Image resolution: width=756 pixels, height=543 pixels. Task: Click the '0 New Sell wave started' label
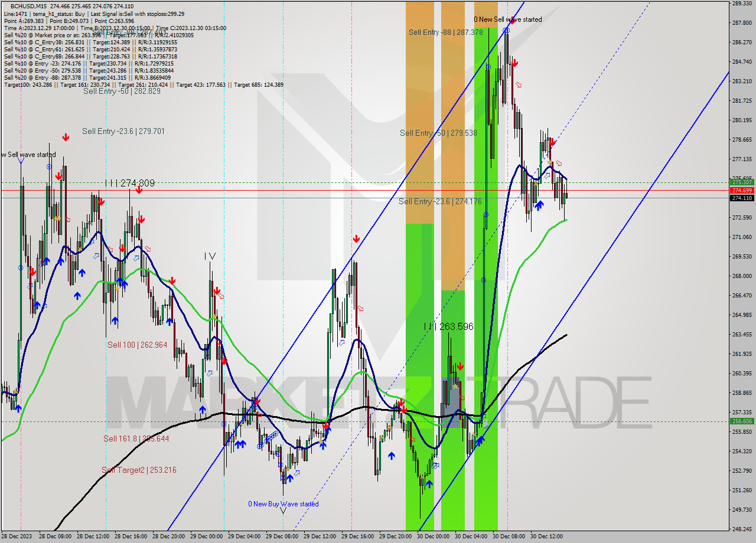click(x=508, y=19)
